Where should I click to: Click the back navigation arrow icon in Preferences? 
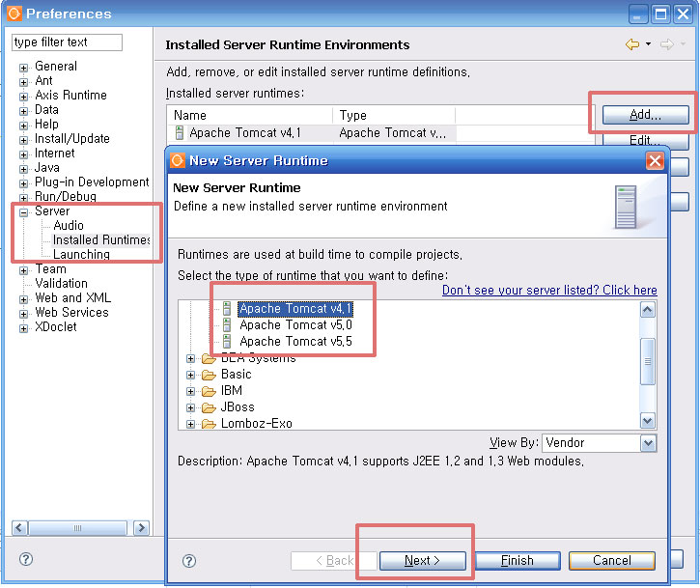[x=632, y=44]
